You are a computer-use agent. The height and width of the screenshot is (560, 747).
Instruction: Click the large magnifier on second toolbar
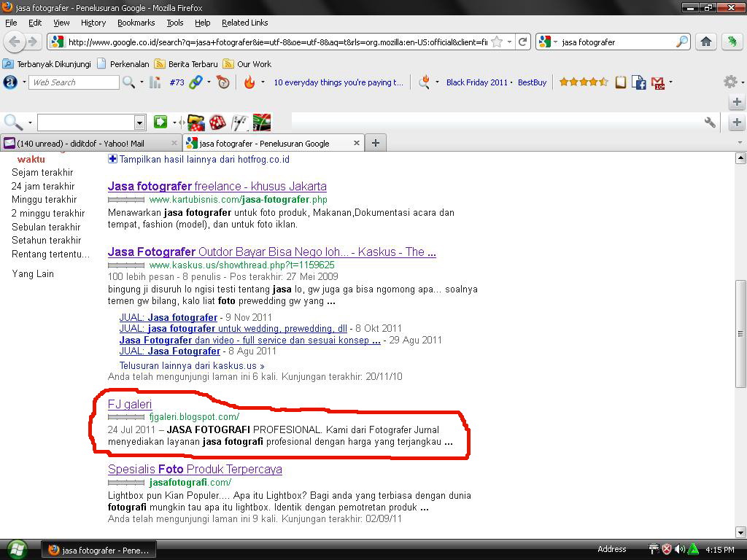click(x=13, y=122)
